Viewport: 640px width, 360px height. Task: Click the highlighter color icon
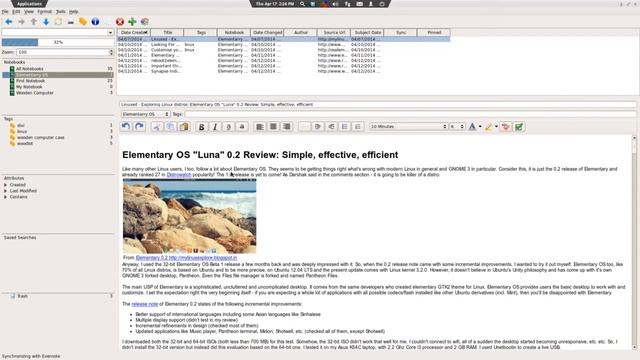[489, 127]
